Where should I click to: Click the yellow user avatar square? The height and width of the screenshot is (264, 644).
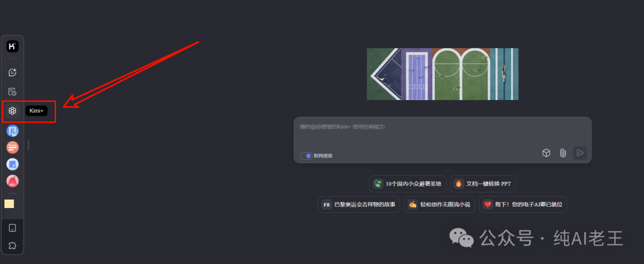9,204
